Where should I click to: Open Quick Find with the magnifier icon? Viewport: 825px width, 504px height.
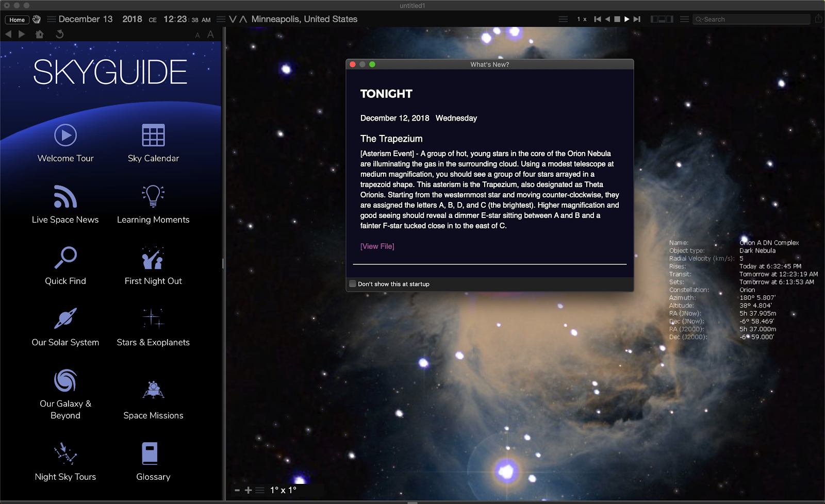pos(65,258)
